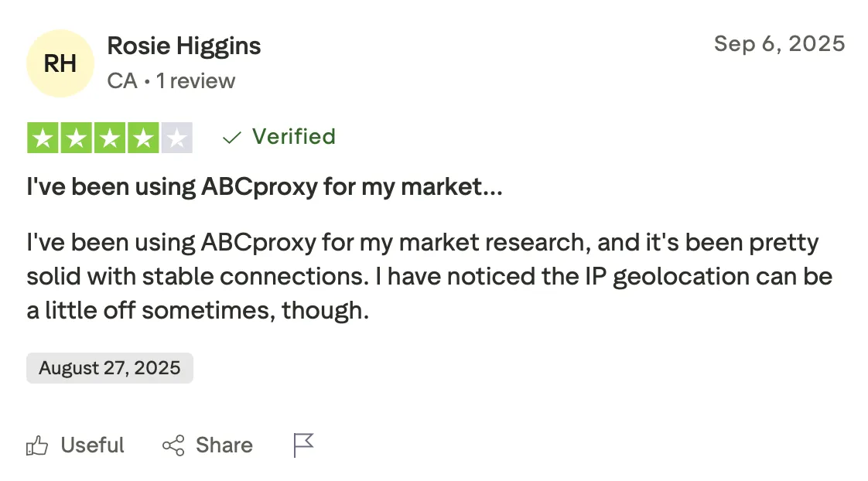Click the second star in the rating row
The width and height of the screenshot is (868, 481).
tap(77, 137)
